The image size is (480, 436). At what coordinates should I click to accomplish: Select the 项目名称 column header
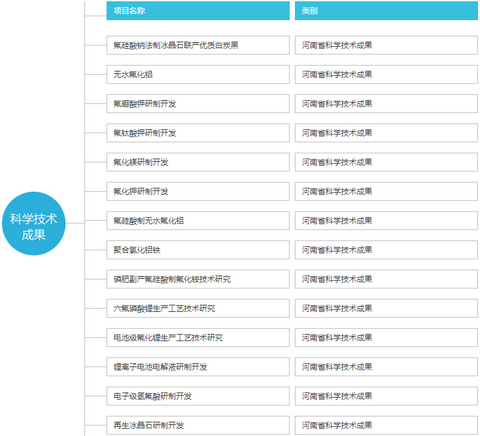tap(198, 11)
